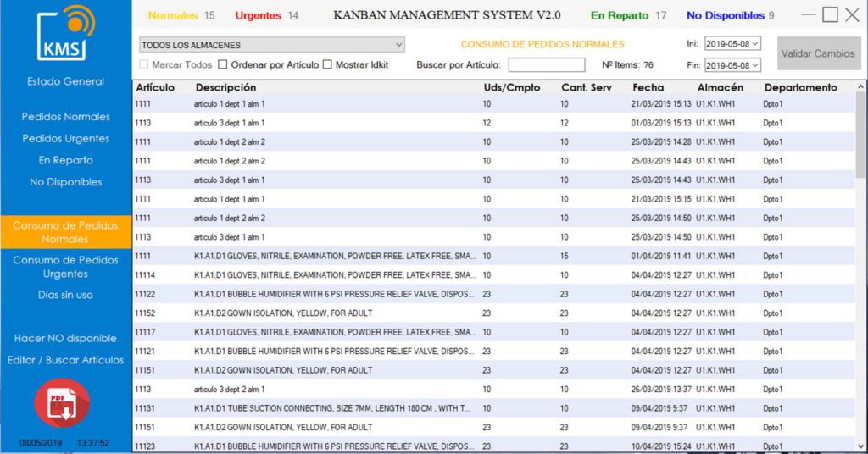Show Días sin uso view

click(65, 295)
